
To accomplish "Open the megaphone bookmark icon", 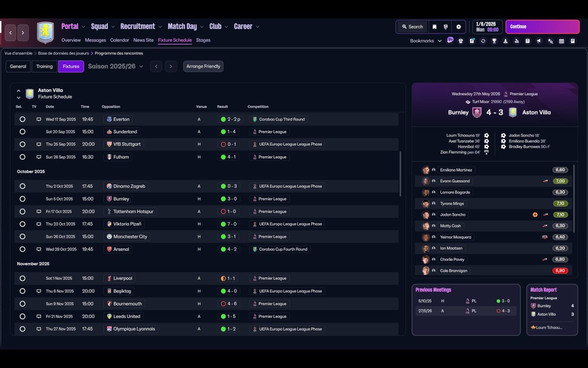I will (x=539, y=41).
